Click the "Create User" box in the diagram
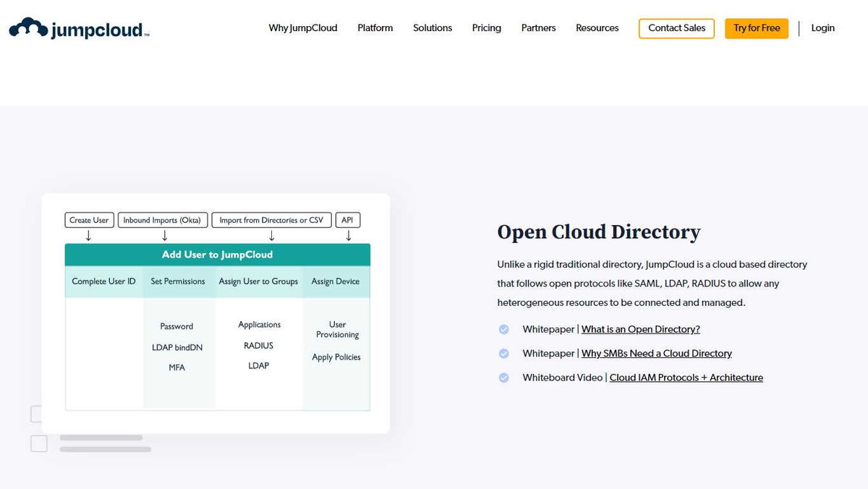This screenshot has height=489, width=868. click(x=89, y=220)
